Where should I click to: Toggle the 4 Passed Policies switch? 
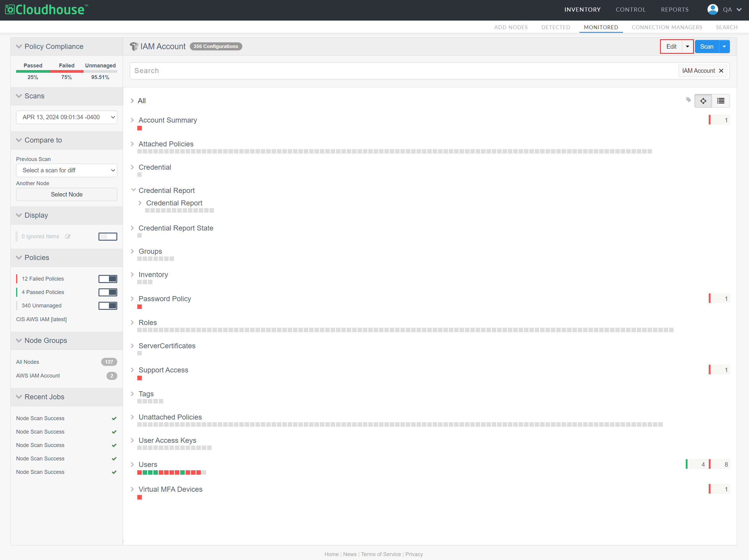(x=108, y=292)
